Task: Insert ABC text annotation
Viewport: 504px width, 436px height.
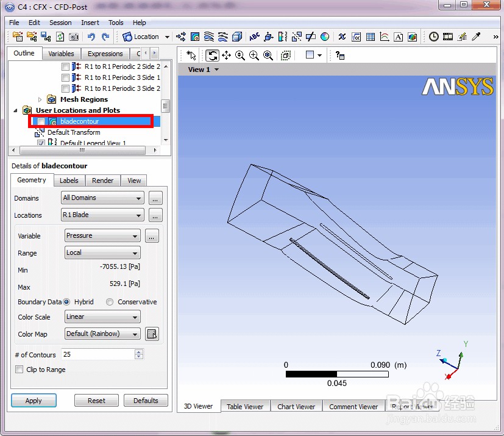Action: (254, 37)
